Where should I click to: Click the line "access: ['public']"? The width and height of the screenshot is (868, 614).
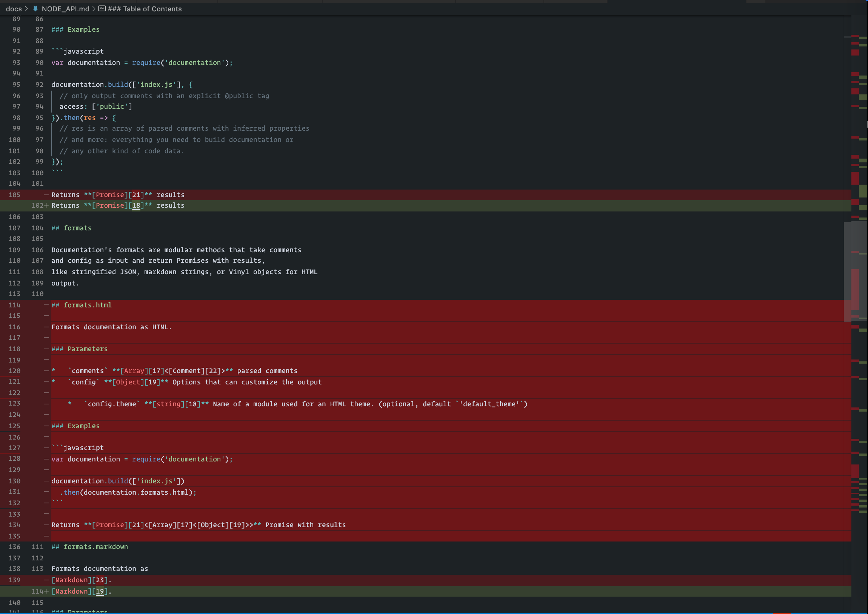coord(95,107)
